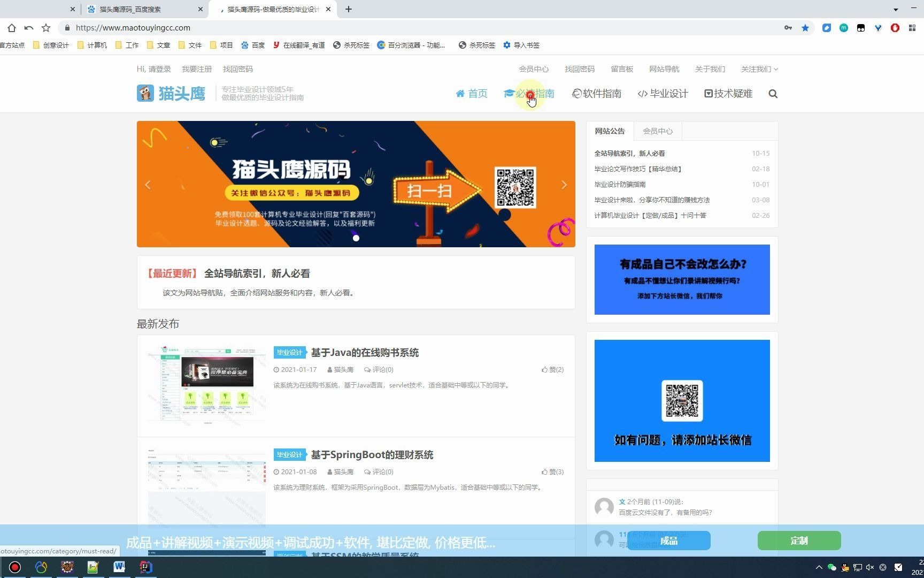Open article 基于SpringBoot的理财系统
Image resolution: width=924 pixels, height=578 pixels.
[372, 455]
